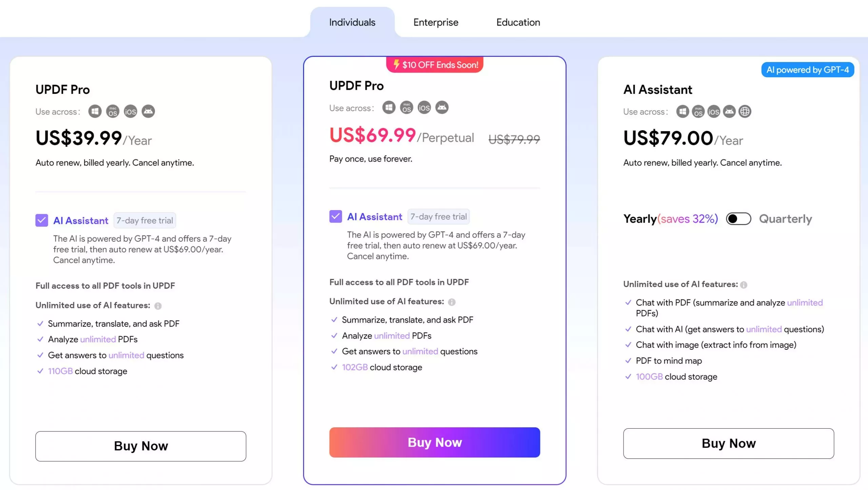Image resolution: width=868 pixels, height=490 pixels.
Task: Click Windows icon in yearly UPDF Pro card
Action: [x=95, y=111]
